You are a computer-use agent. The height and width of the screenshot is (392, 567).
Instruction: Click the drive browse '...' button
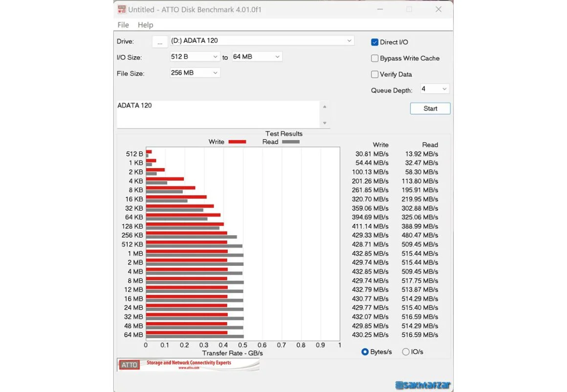pos(160,42)
